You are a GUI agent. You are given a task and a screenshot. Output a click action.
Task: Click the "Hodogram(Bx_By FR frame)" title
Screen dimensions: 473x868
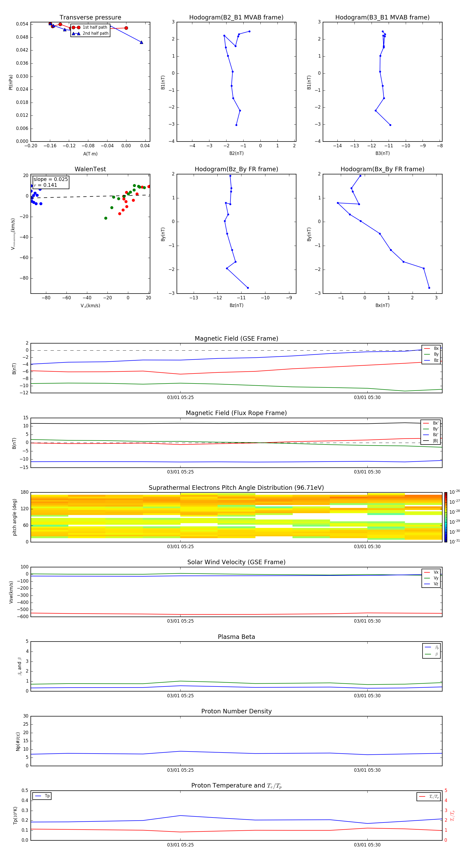(x=382, y=169)
